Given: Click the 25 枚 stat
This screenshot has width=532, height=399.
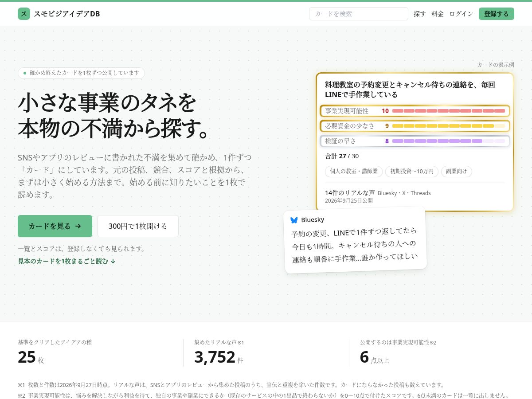Looking at the screenshot, I should pyautogui.click(x=31, y=357).
